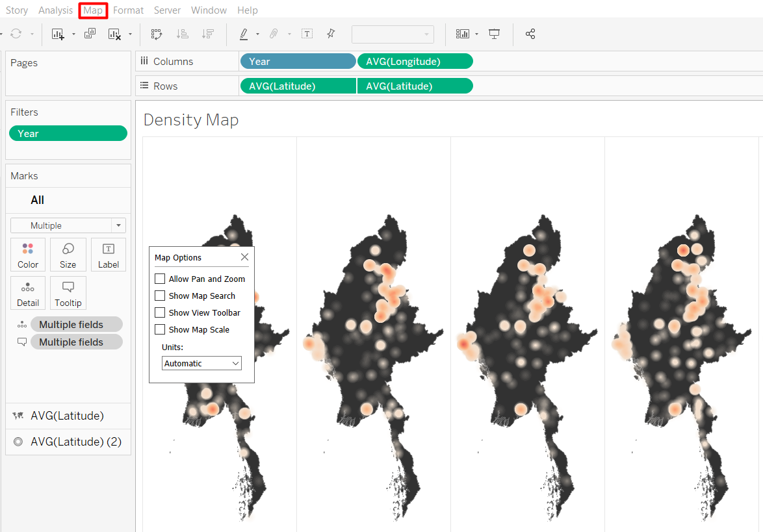The image size is (763, 532).
Task: Click the New Worksheet toolbar icon
Action: click(58, 34)
